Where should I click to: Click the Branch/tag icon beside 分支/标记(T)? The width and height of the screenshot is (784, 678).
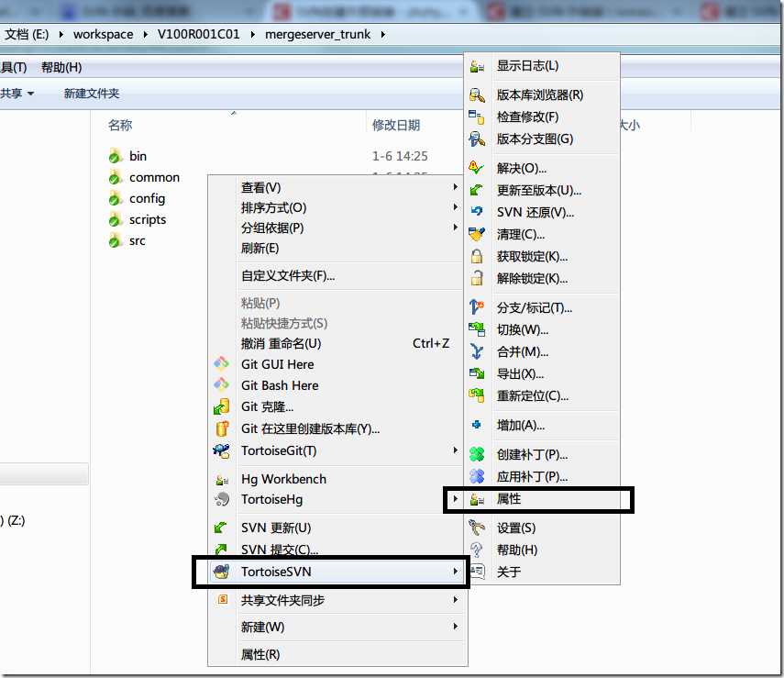[x=477, y=307]
